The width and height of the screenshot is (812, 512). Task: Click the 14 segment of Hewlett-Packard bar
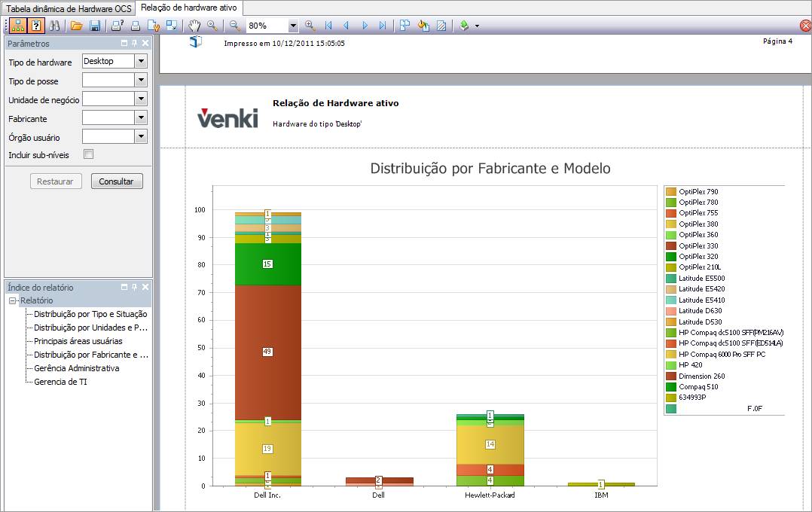(x=490, y=444)
